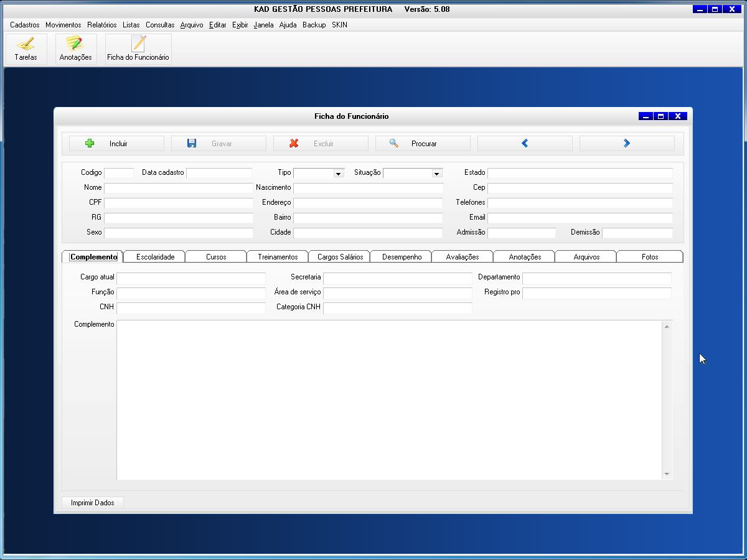The image size is (747, 560).
Task: Click the Bairro input field
Action: tap(368, 218)
